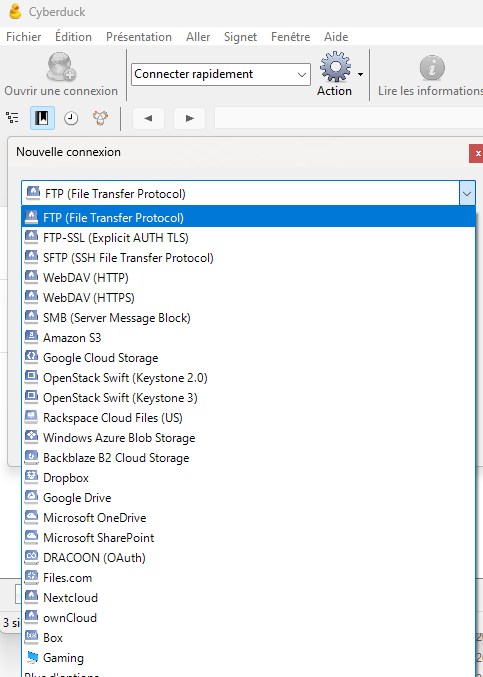Show the bookmarks view icon
The width and height of the screenshot is (483, 677).
click(42, 118)
